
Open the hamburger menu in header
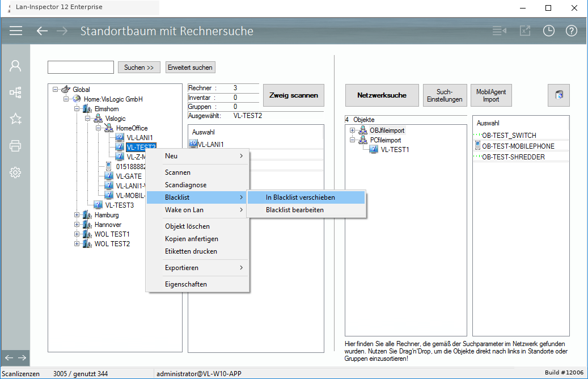(x=16, y=31)
